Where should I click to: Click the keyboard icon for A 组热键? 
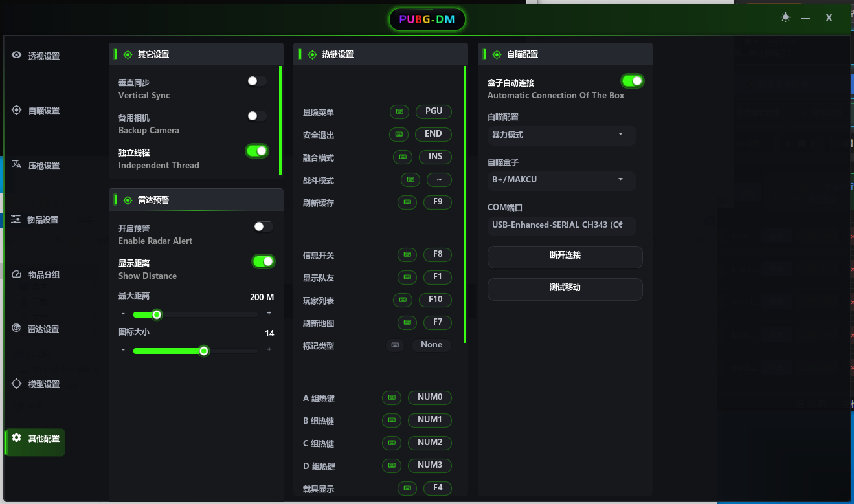click(392, 397)
